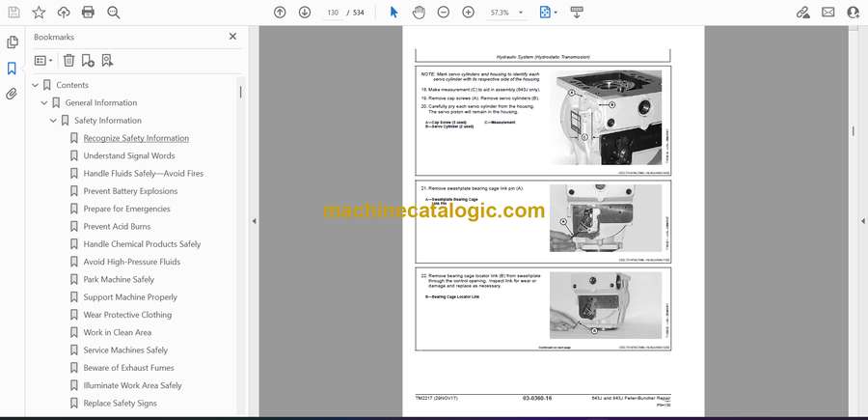
Task: Open the page thumbnails panel
Action: click(x=12, y=42)
